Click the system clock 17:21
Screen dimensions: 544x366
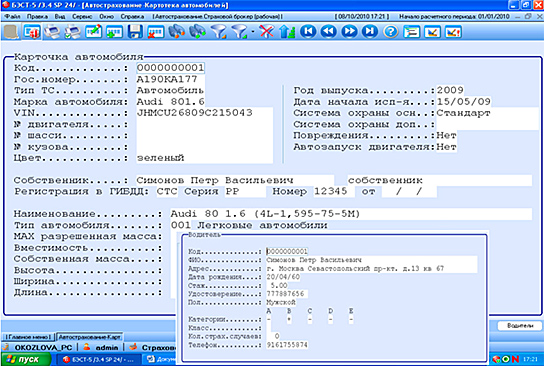point(530,359)
